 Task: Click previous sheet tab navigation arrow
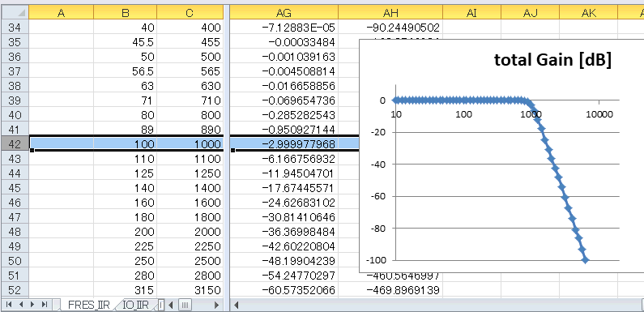point(20,305)
